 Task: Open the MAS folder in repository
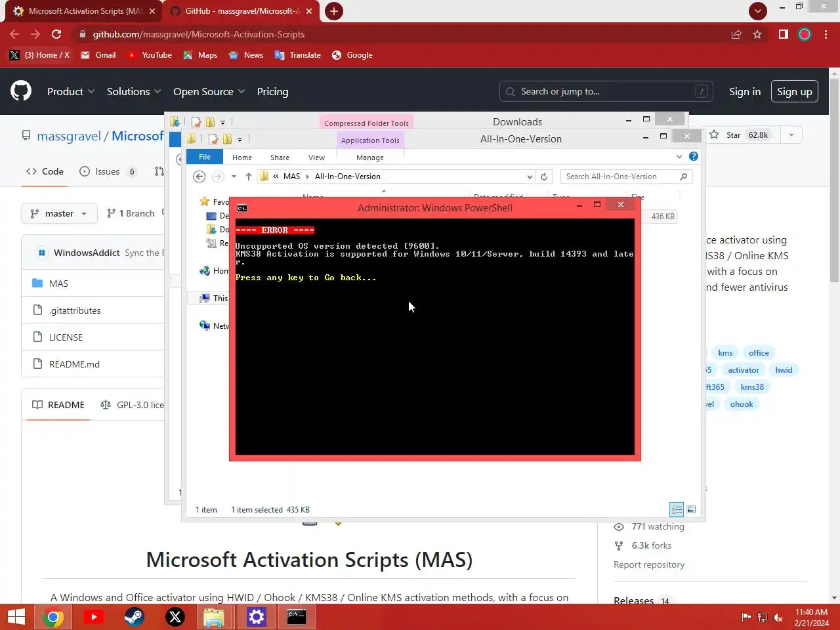click(x=58, y=283)
